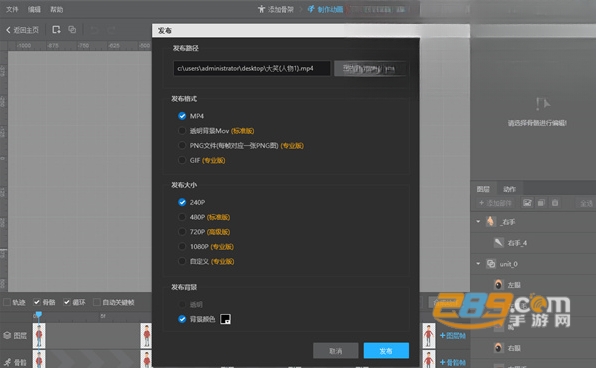Select 背景颜色 background option
Viewport: 596px width, 368px height.
(x=182, y=319)
